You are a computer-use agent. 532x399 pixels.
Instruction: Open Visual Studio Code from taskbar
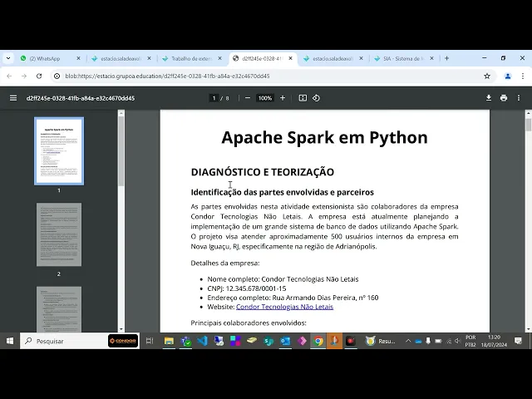click(203, 341)
